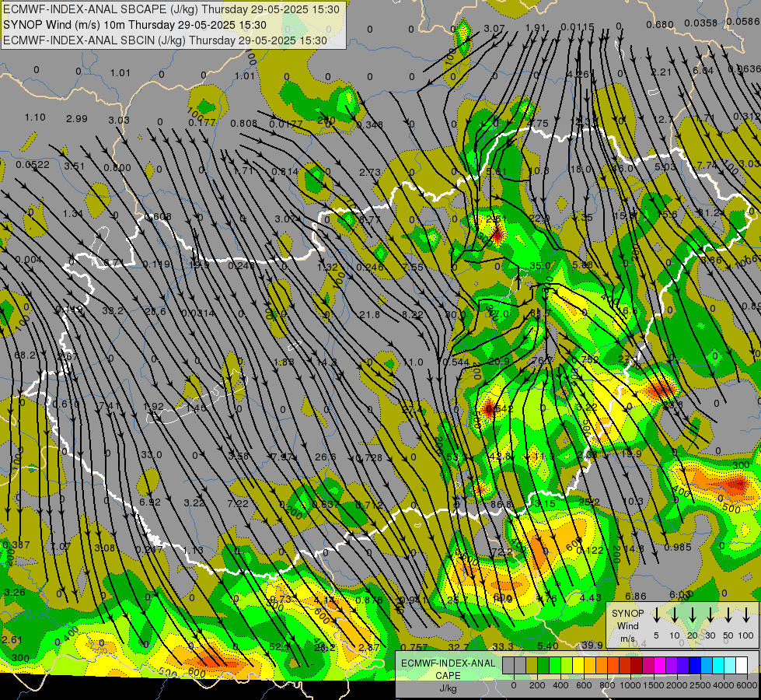The height and width of the screenshot is (700, 761).
Task: Select the SBCAPE title line at top
Action: tap(171, 9)
